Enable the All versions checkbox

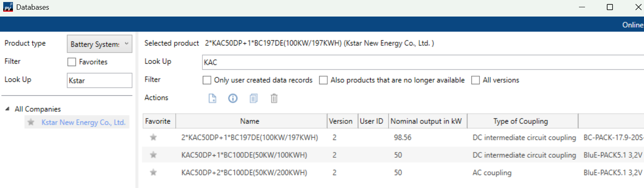pos(476,80)
